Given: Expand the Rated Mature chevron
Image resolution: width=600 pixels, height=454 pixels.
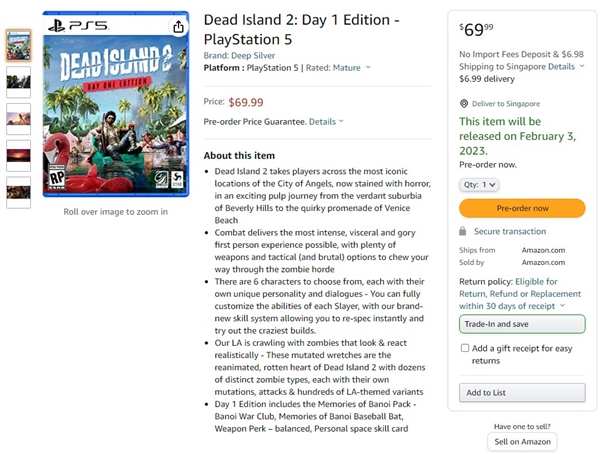Looking at the screenshot, I should pyautogui.click(x=368, y=67).
